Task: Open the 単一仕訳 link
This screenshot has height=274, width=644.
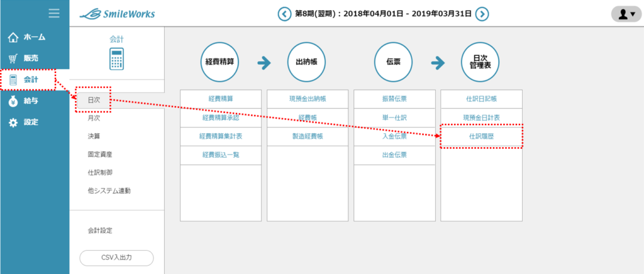Action: [395, 118]
